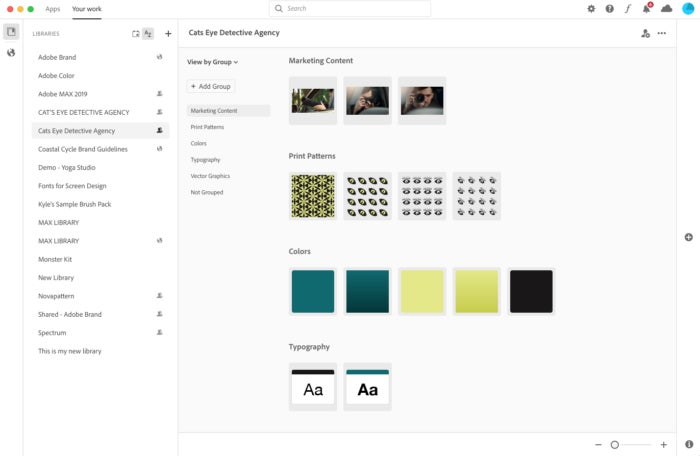
Task: Open settings gear icon in top bar
Action: click(591, 8)
